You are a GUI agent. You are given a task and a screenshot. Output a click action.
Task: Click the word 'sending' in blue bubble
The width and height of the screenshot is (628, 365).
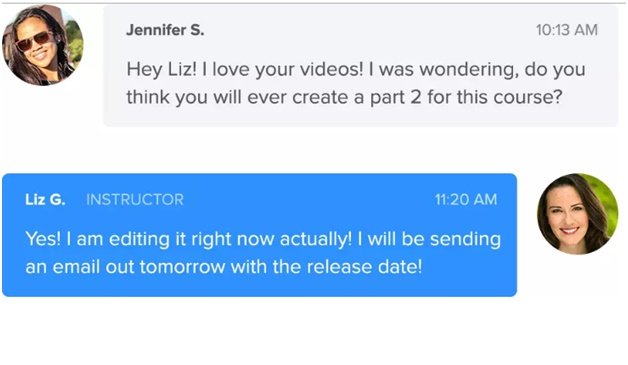[x=465, y=240]
